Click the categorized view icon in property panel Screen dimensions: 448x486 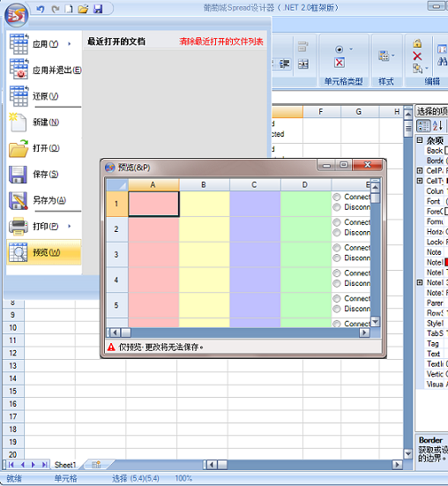[x=423, y=126]
